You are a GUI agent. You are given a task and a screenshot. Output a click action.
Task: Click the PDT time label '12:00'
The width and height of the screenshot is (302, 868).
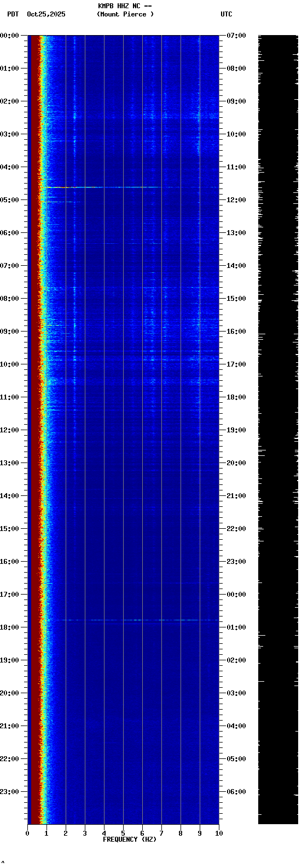tap(9, 430)
